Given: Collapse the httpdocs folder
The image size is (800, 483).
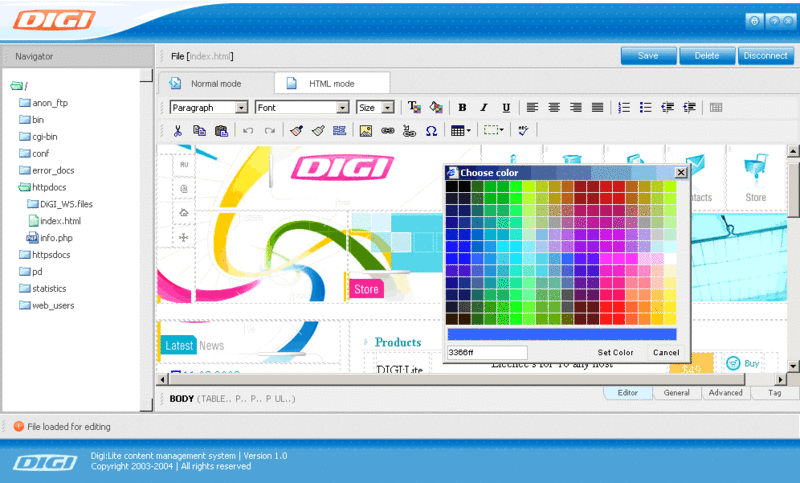Looking at the screenshot, I should [42, 187].
